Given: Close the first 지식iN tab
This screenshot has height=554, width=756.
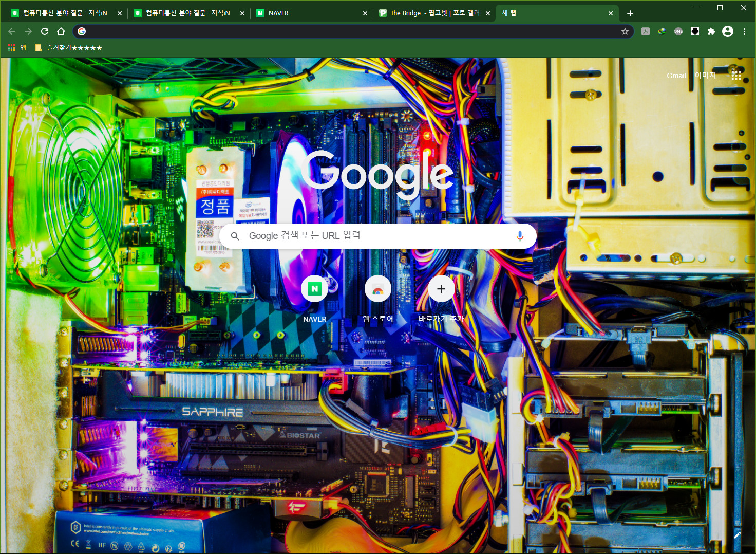Looking at the screenshot, I should point(120,13).
